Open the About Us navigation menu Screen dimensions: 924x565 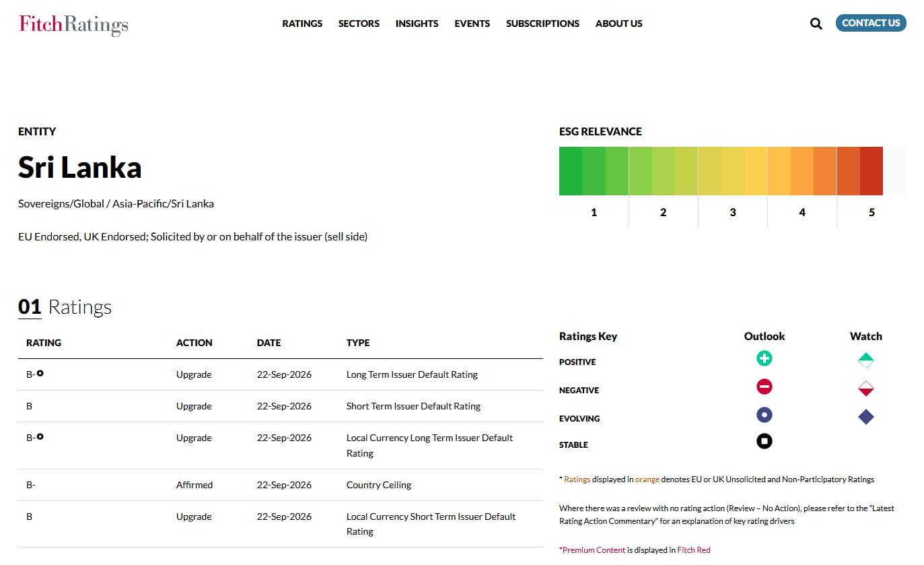[619, 24]
